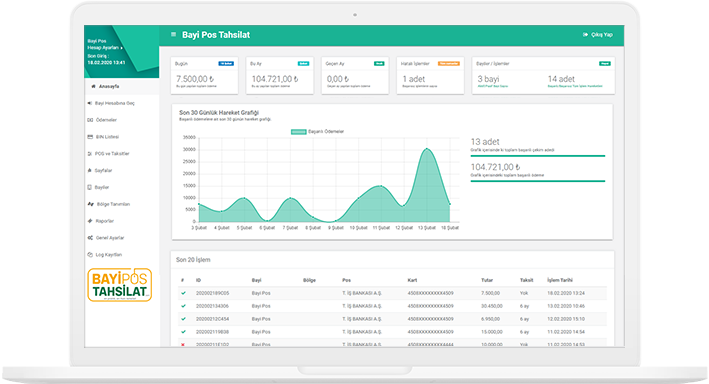709x384 pixels.
Task: Click the POS ve Taksitler icon
Action: (x=90, y=154)
